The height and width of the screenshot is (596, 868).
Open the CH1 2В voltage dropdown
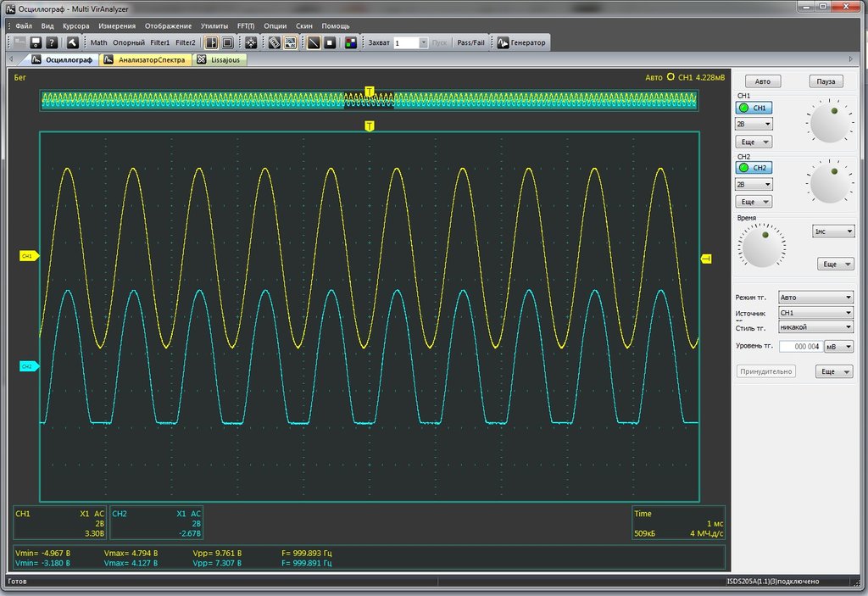tap(754, 124)
